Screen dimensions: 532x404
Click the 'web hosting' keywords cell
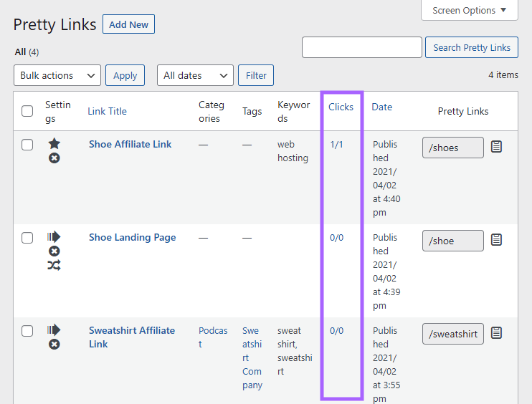[293, 151]
